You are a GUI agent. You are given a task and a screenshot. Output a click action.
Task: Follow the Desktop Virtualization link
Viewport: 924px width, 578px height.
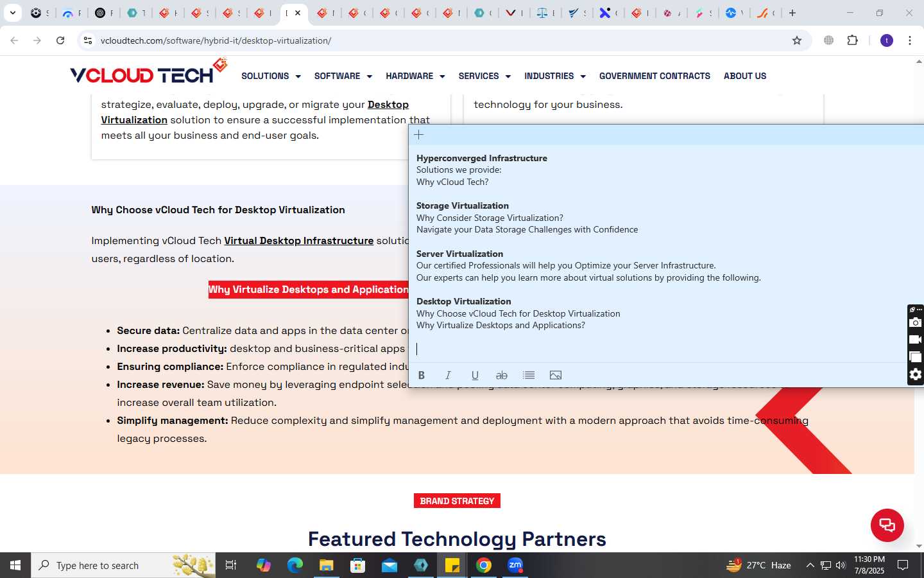click(x=388, y=105)
